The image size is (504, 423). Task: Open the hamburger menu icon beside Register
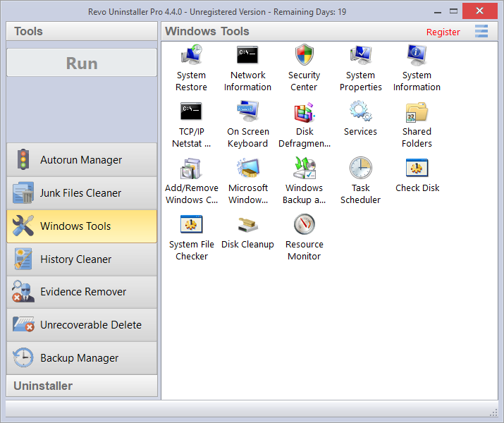[x=481, y=31]
